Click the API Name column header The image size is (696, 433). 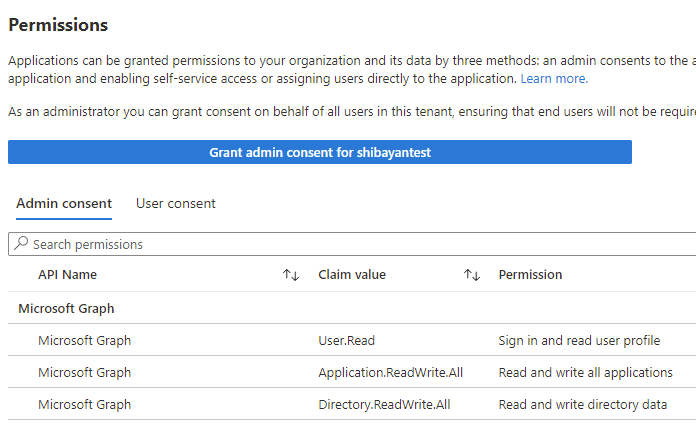68,275
